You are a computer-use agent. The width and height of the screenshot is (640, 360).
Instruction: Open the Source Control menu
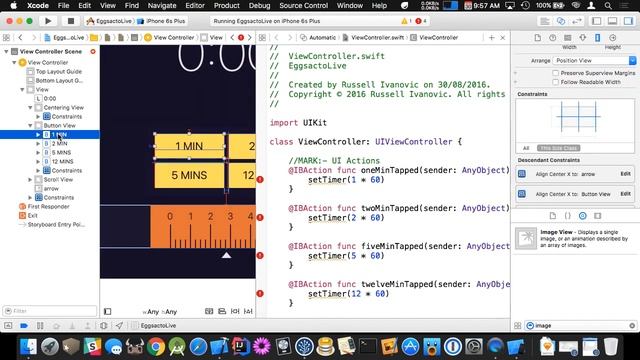click(303, 5)
